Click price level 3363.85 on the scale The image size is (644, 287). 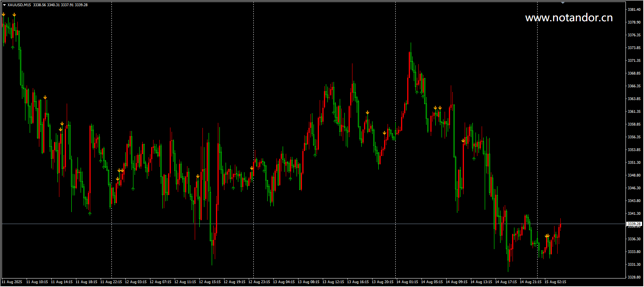pos(634,98)
